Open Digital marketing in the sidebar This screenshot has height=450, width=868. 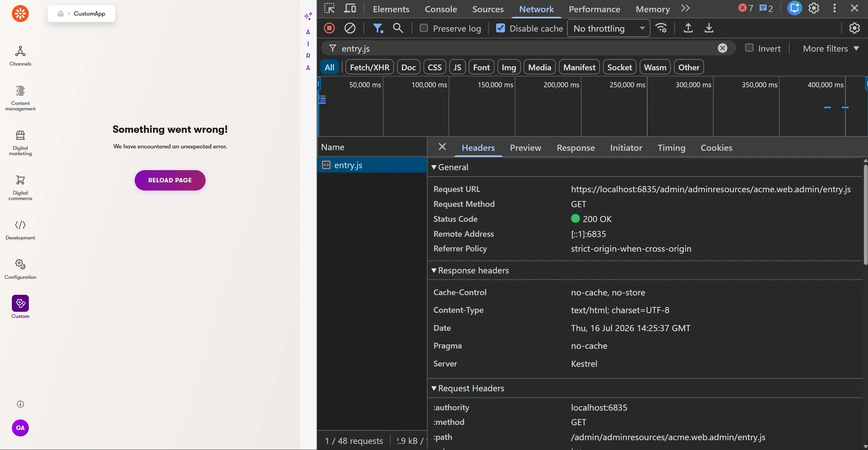[x=20, y=143]
